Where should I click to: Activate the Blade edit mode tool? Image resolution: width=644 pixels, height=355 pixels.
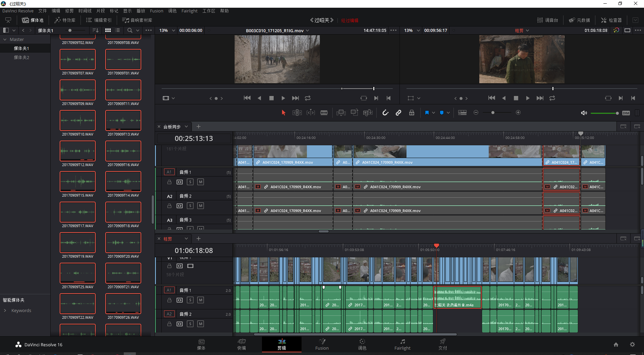(324, 113)
